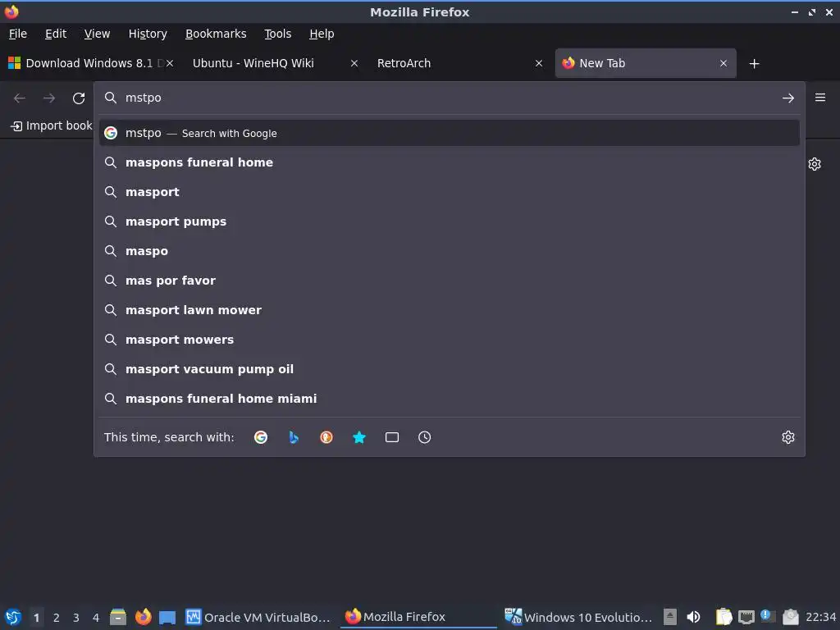840x630 pixels.
Task: Search this time with Bing icon
Action: (294, 437)
